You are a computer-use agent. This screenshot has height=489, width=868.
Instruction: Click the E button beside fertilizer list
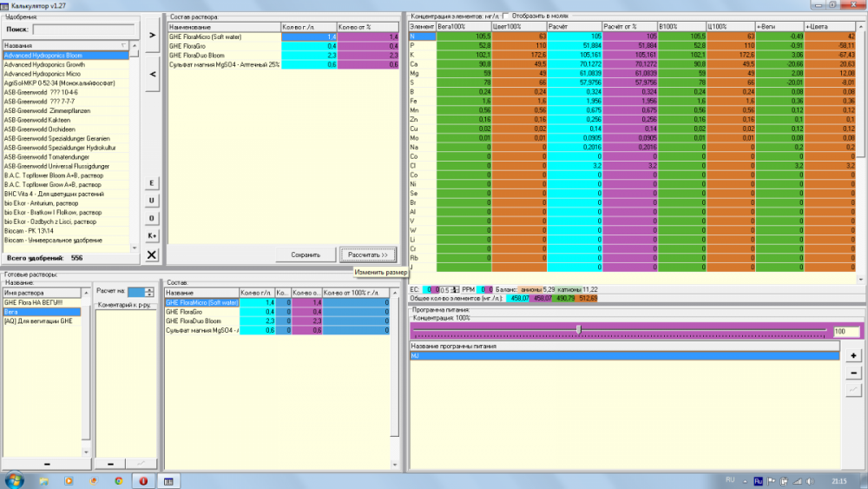[152, 183]
